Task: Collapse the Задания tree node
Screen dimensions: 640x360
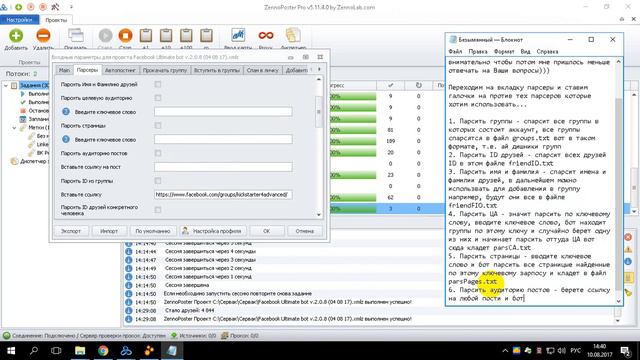Action: (6, 86)
